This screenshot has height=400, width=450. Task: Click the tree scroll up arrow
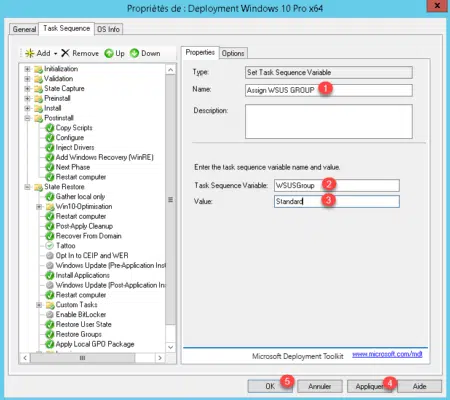(x=171, y=70)
